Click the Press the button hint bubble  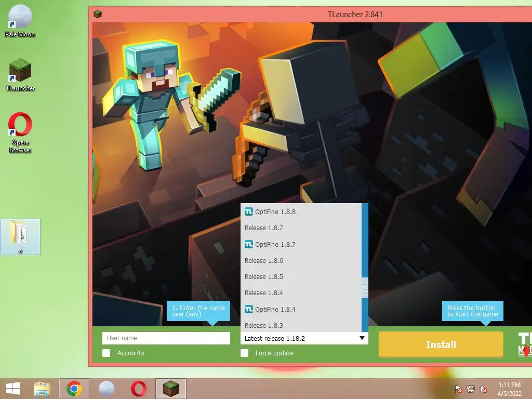click(472, 311)
